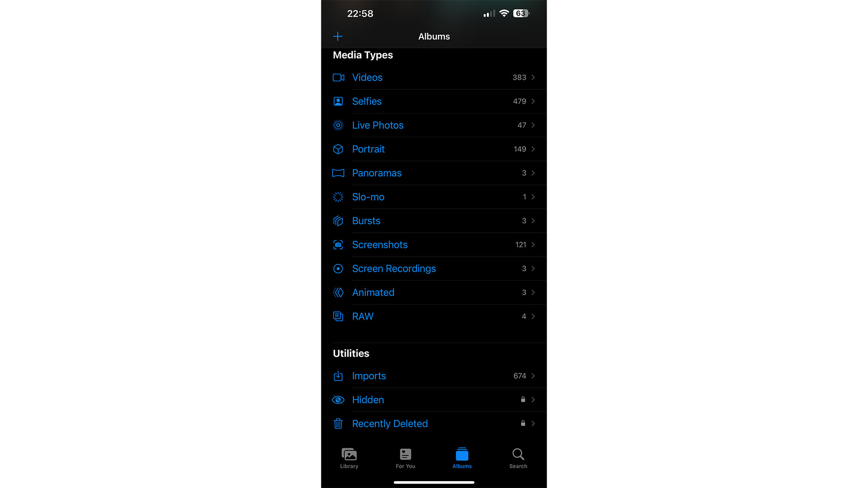The height and width of the screenshot is (488, 868).
Task: Tap the lock icon on Hidden
Action: coord(523,399)
